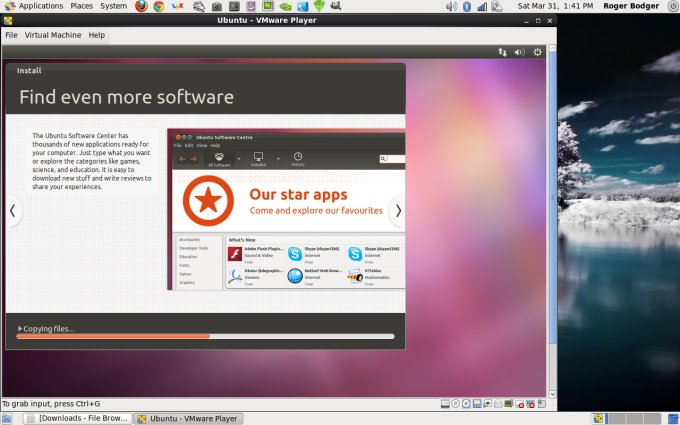The image size is (680, 425).
Task: Go to previous installer slide with left arrow
Action: coord(13,211)
